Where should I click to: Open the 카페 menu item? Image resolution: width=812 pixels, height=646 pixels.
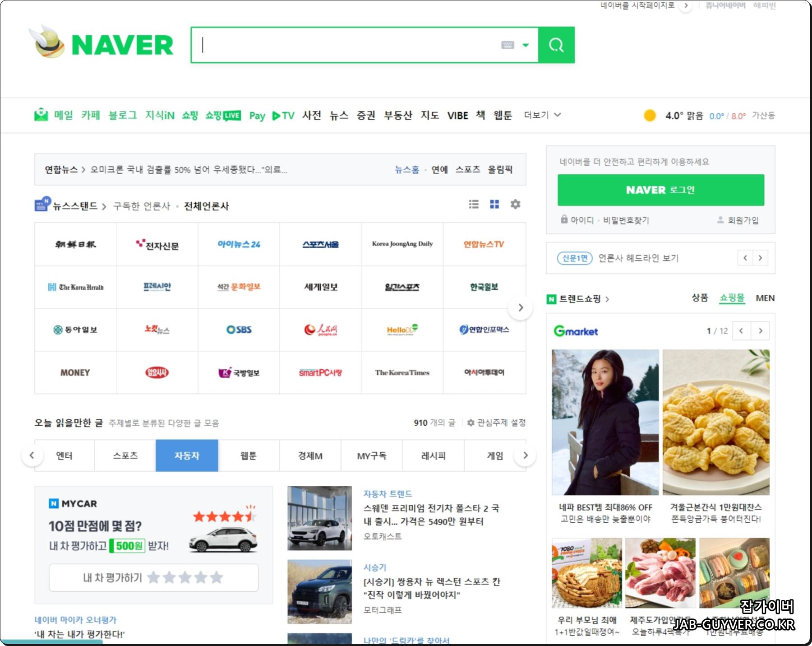tap(91, 115)
